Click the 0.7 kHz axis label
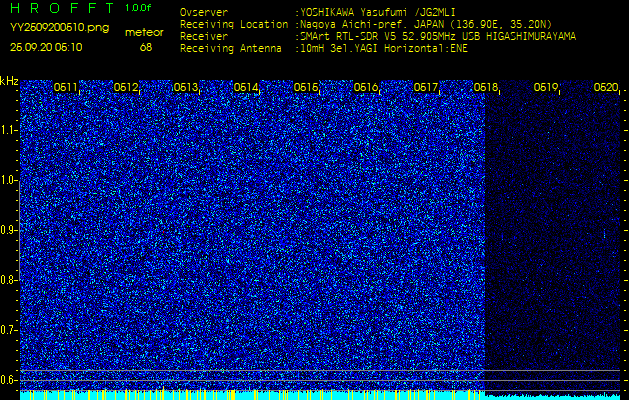This screenshot has height=400, width=629. pyautogui.click(x=8, y=330)
